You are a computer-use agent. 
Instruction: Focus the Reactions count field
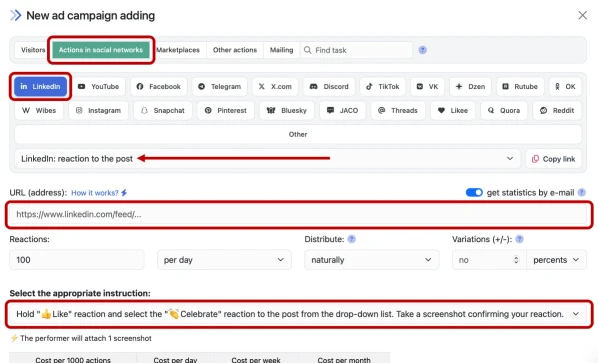(x=77, y=260)
